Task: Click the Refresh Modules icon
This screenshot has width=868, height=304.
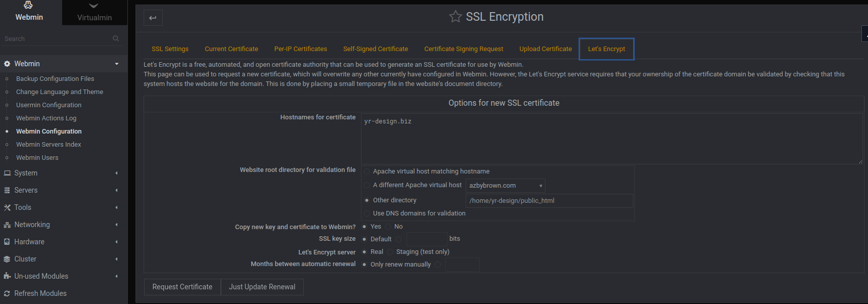Action: [x=7, y=293]
